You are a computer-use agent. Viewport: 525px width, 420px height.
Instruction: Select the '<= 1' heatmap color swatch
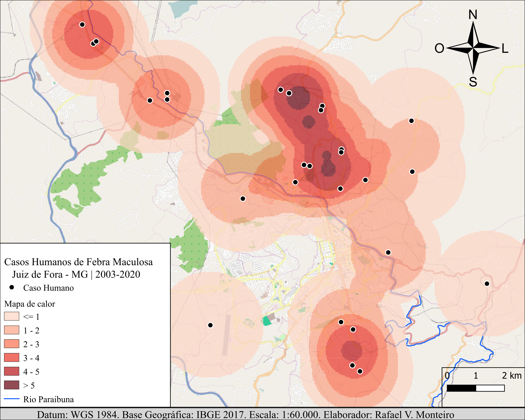click(x=12, y=316)
